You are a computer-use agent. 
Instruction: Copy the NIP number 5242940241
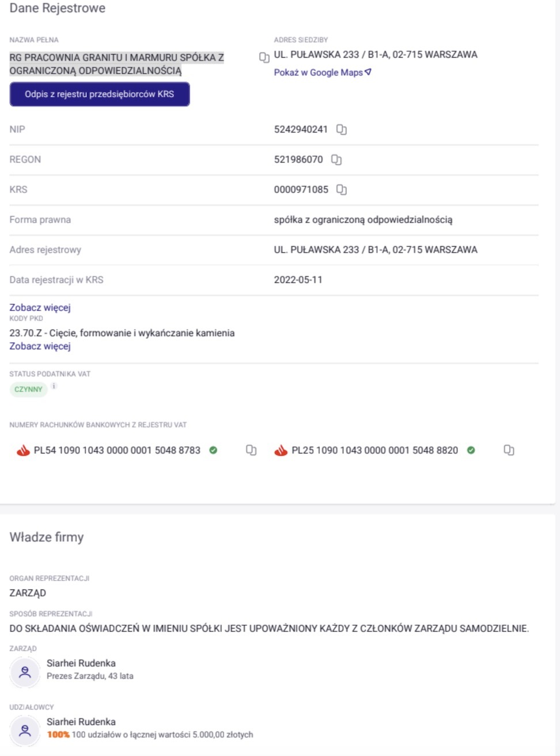[342, 130]
